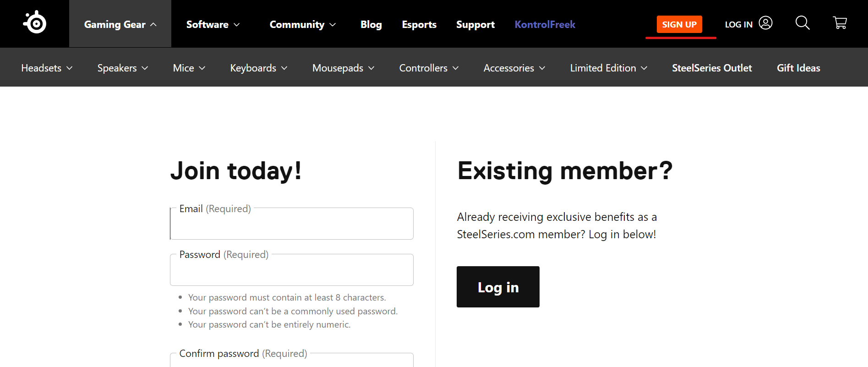Expand the Software dropdown
This screenshot has height=367, width=868.
point(213,24)
